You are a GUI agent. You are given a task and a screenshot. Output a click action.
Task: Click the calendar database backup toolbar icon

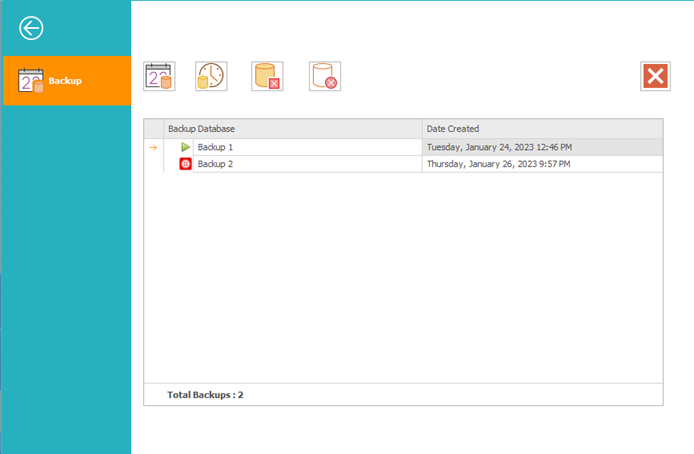159,76
